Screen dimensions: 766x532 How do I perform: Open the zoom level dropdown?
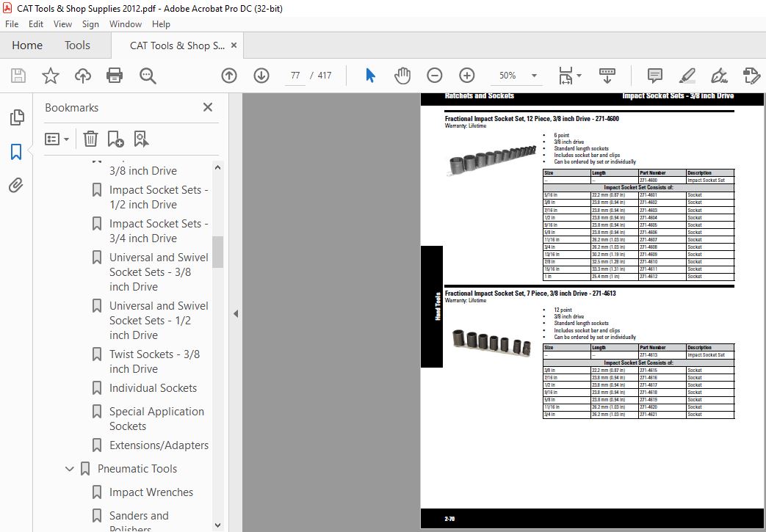pyautogui.click(x=534, y=76)
